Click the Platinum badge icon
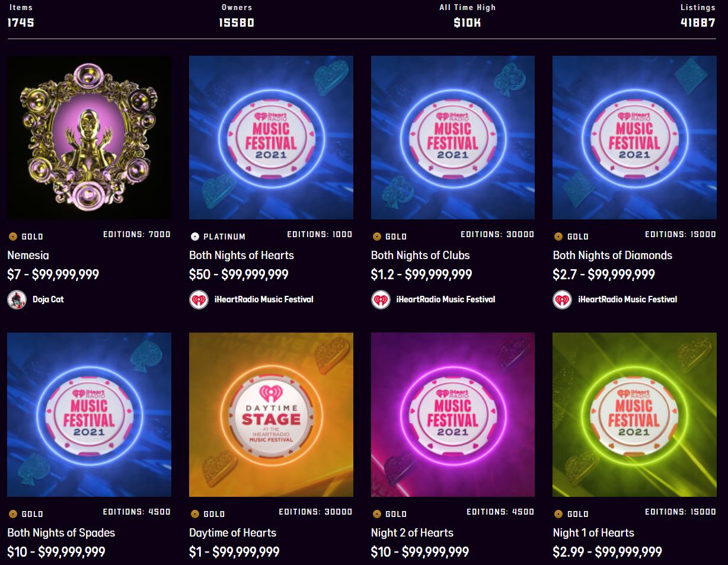Viewport: 728px width, 565px height. (x=194, y=237)
